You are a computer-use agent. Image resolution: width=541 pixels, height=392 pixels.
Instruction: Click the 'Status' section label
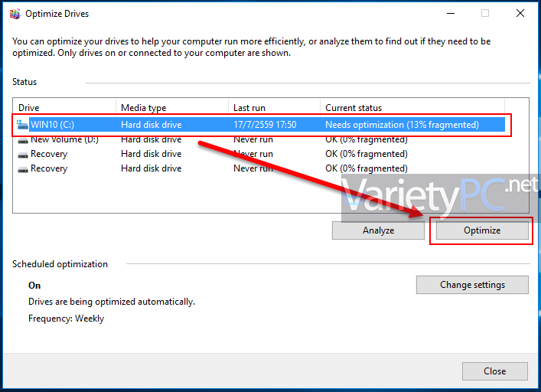click(x=24, y=82)
